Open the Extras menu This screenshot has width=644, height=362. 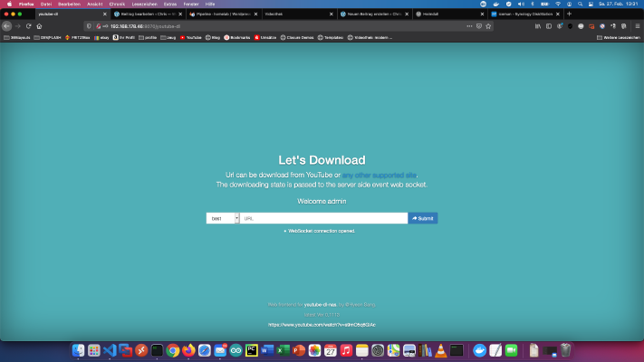pos(170,5)
